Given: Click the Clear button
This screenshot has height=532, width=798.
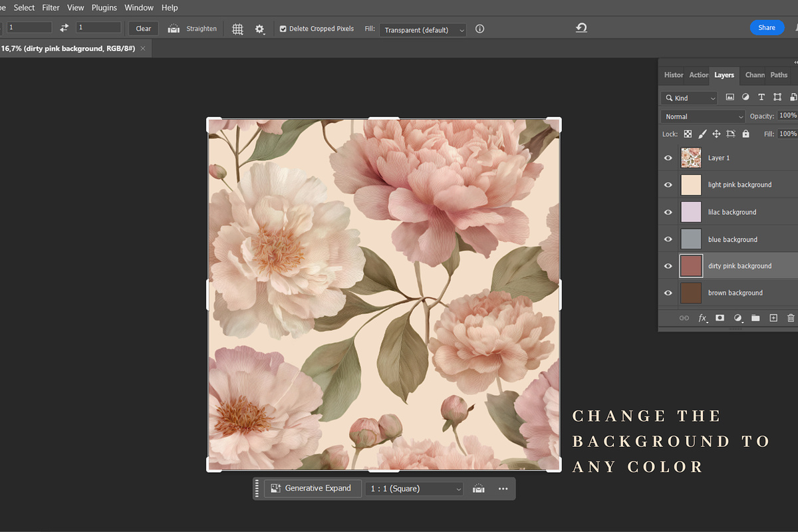Looking at the screenshot, I should (144, 29).
